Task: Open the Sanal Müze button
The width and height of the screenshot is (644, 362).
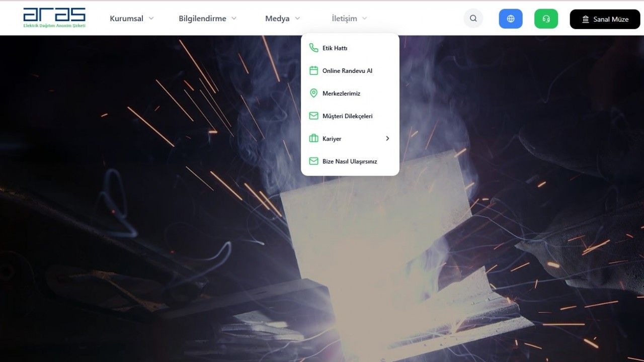Action: [605, 19]
